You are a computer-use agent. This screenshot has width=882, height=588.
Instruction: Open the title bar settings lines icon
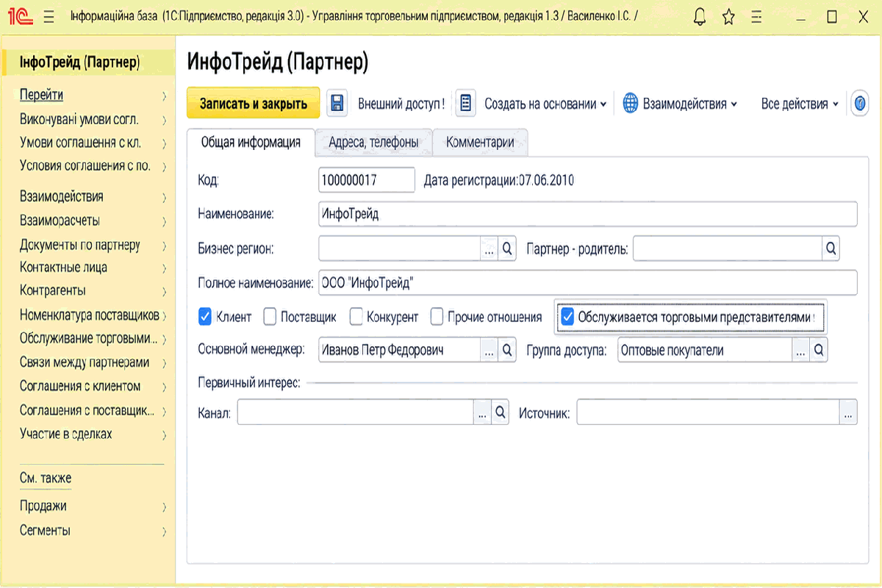click(756, 17)
